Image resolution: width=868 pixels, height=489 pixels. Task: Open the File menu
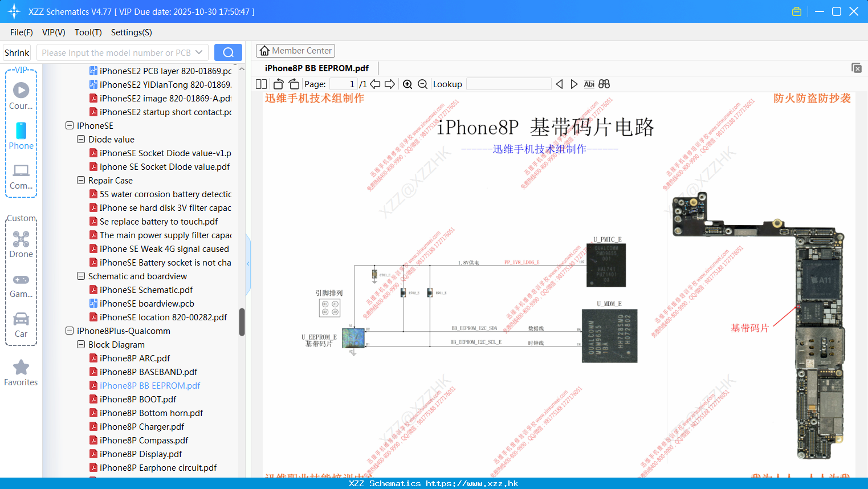point(21,32)
